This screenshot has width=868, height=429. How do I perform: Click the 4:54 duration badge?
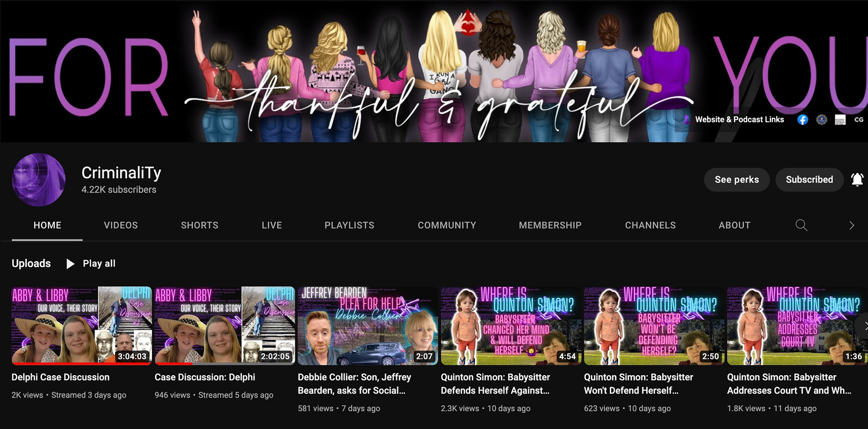pos(567,356)
